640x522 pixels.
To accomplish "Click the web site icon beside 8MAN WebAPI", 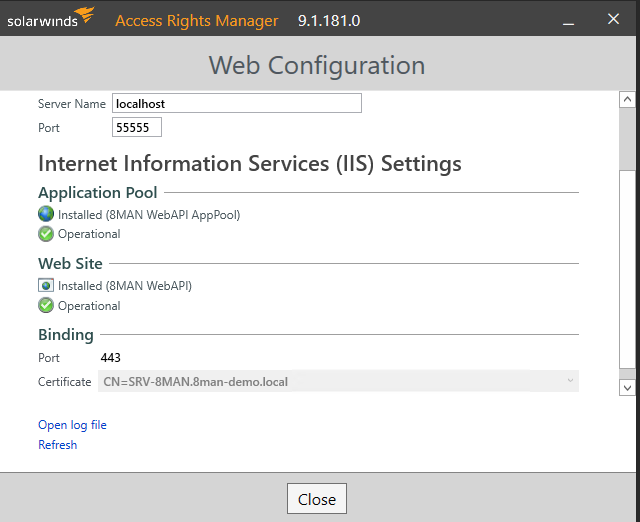I will [46, 285].
